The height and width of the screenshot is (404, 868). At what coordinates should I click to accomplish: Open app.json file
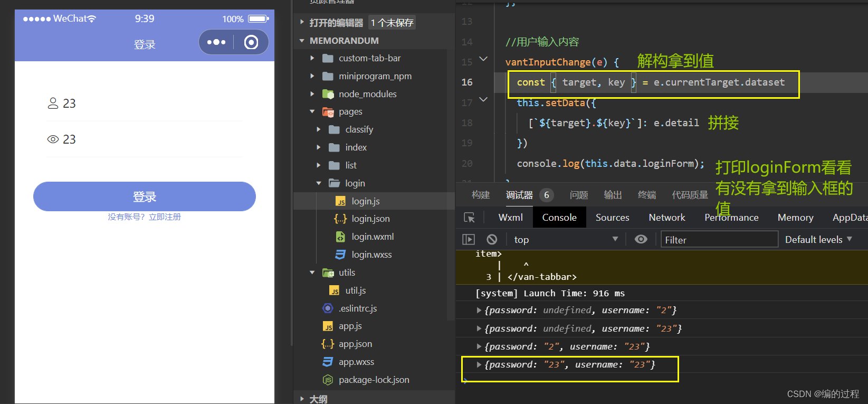tap(355, 344)
